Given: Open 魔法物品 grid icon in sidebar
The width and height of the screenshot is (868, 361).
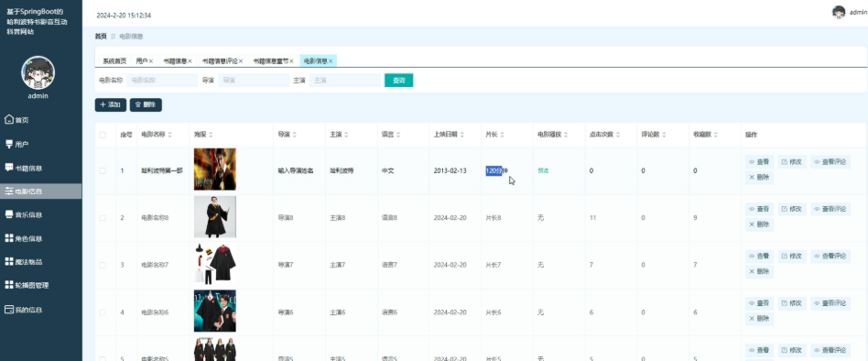Looking at the screenshot, I should [x=9, y=261].
